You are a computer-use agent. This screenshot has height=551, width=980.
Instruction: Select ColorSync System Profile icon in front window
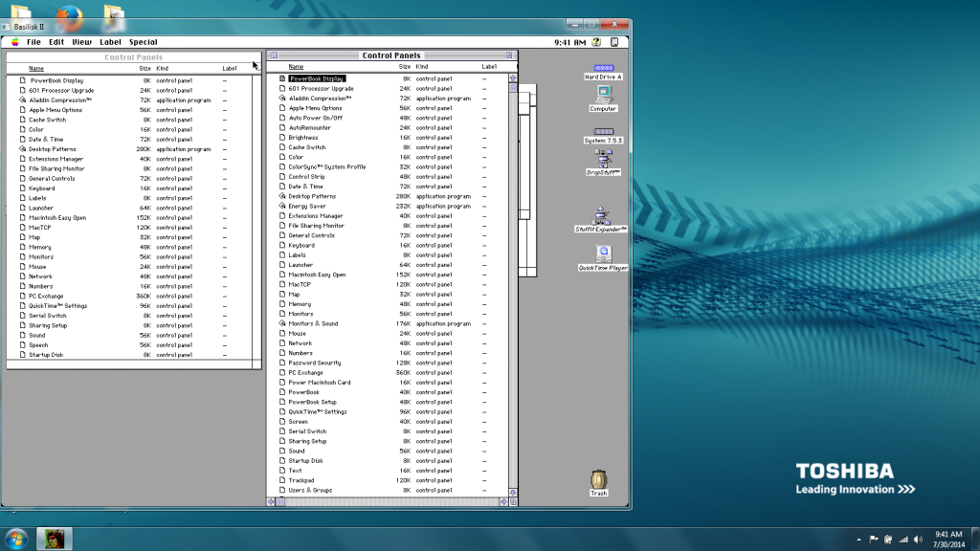coord(282,166)
